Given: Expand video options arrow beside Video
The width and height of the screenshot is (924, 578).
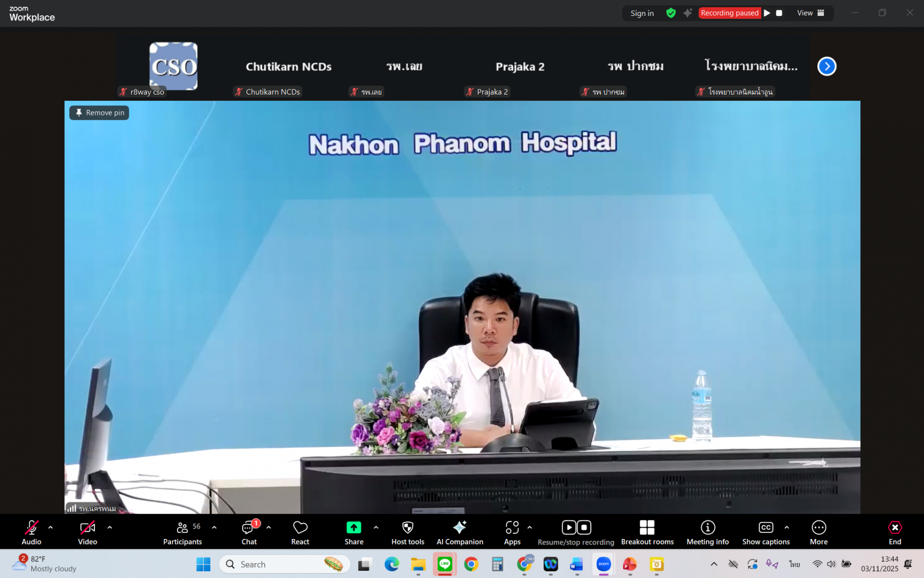Looking at the screenshot, I should coord(110,527).
